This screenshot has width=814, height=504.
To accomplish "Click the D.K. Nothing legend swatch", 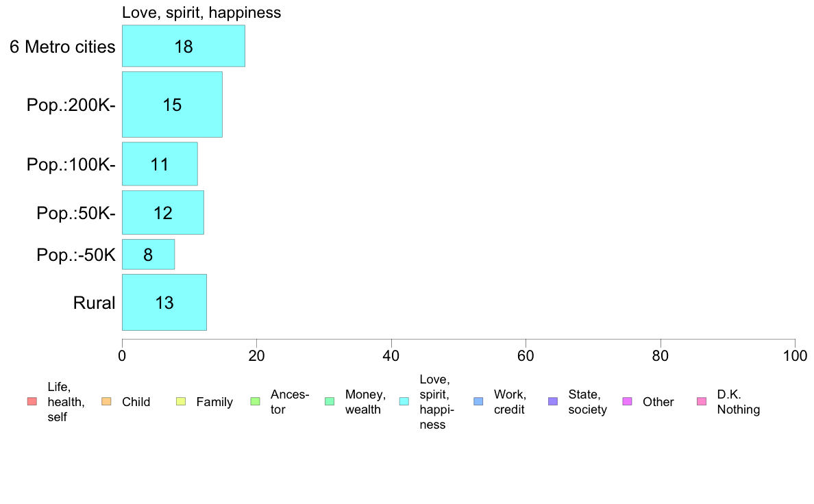I will coord(702,402).
